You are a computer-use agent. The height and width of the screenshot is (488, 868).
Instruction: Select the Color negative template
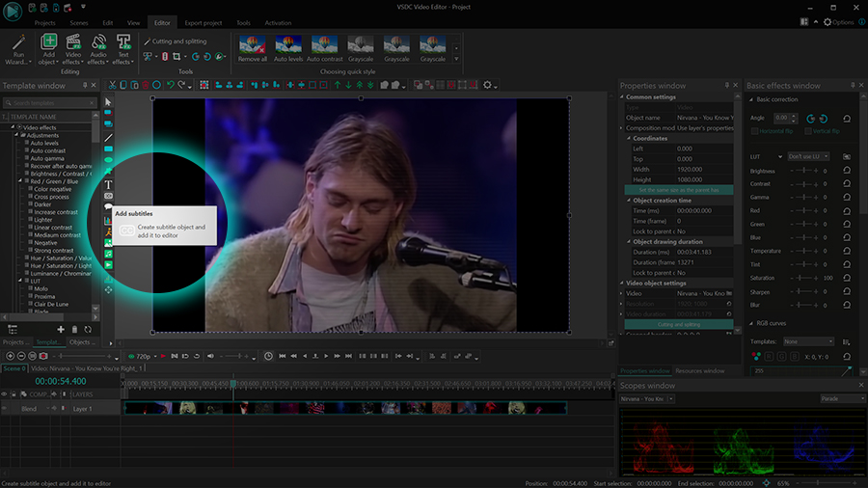tap(53, 189)
